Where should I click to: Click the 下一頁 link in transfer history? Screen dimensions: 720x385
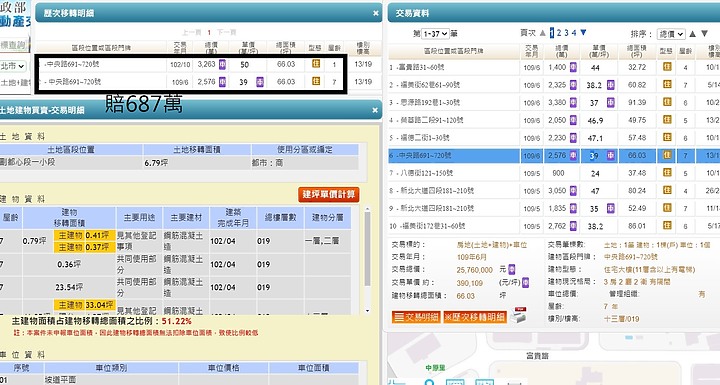tap(227, 32)
